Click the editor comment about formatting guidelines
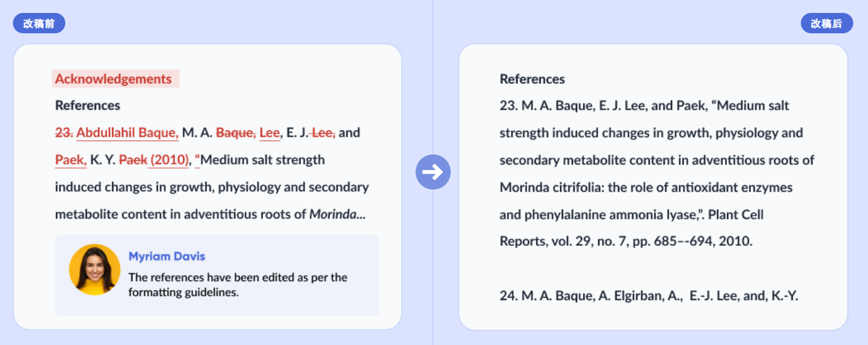Viewport: 868px width, 345px height. [238, 285]
